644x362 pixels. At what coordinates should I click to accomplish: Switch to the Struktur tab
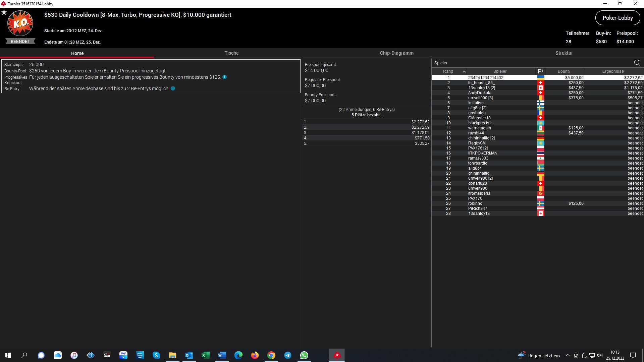pyautogui.click(x=564, y=53)
